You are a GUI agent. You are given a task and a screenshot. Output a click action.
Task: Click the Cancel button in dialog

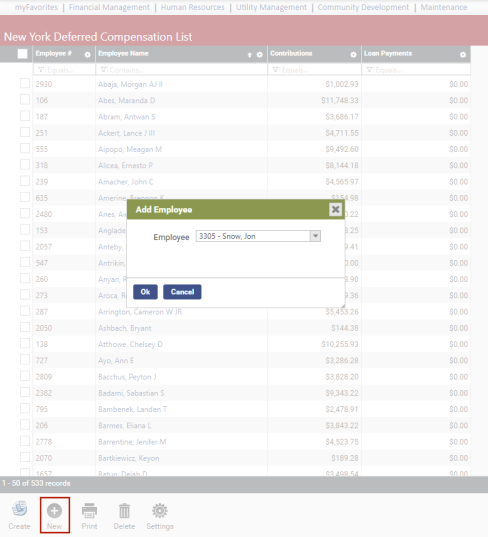coord(182,292)
